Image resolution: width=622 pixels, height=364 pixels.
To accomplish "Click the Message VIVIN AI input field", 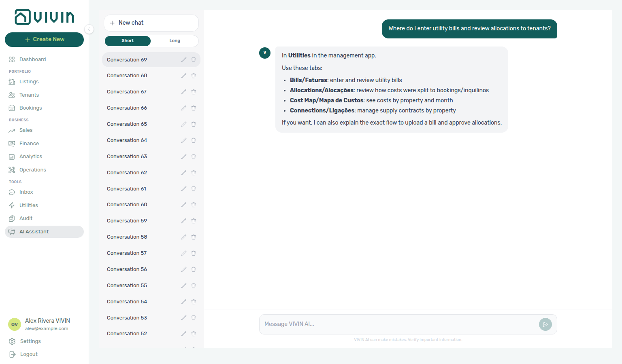I will click(399, 324).
